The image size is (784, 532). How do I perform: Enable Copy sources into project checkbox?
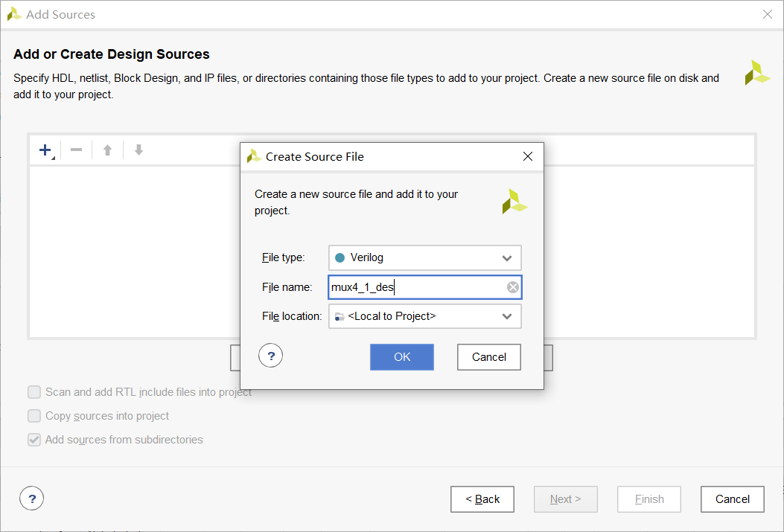[34, 416]
